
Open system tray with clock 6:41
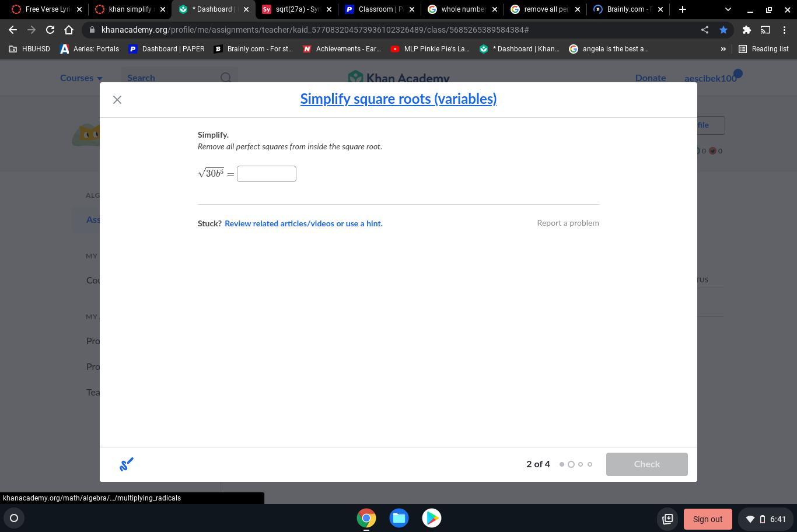pyautogui.click(x=766, y=519)
